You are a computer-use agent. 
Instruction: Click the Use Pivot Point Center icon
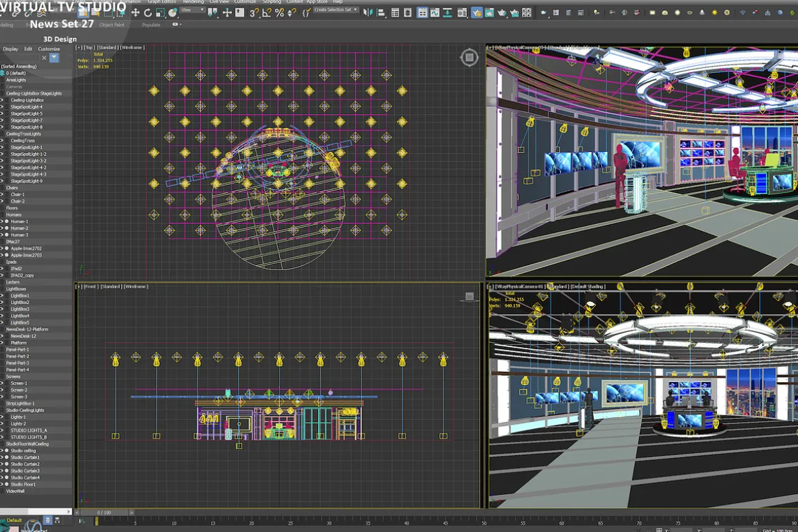pos(212,12)
